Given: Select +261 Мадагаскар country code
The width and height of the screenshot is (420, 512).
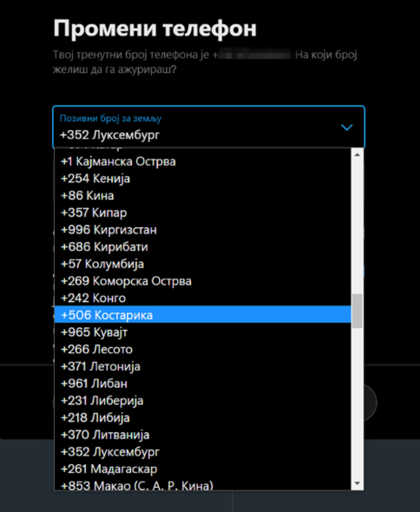Looking at the screenshot, I should (x=109, y=469).
